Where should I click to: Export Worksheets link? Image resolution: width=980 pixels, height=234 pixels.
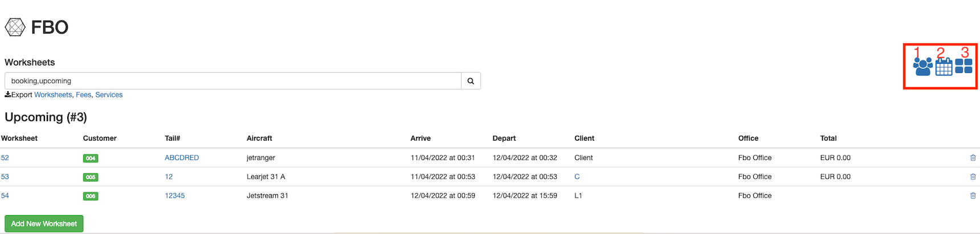53,95
